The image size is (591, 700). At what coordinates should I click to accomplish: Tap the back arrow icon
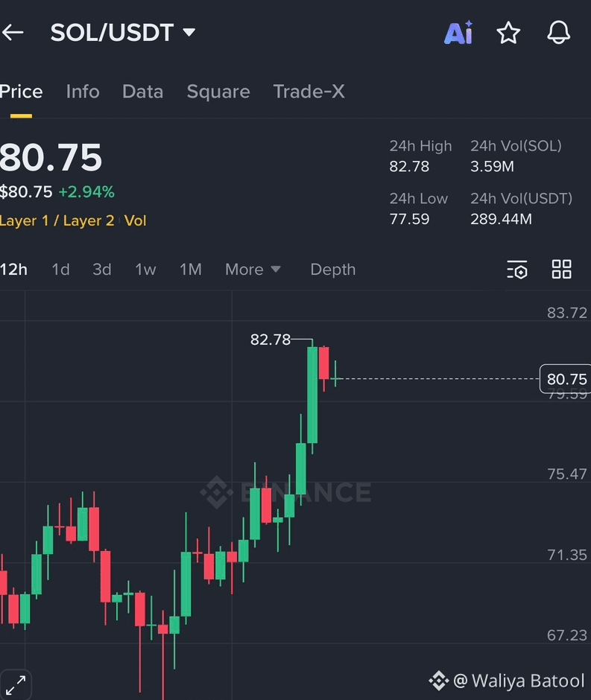click(x=13, y=33)
